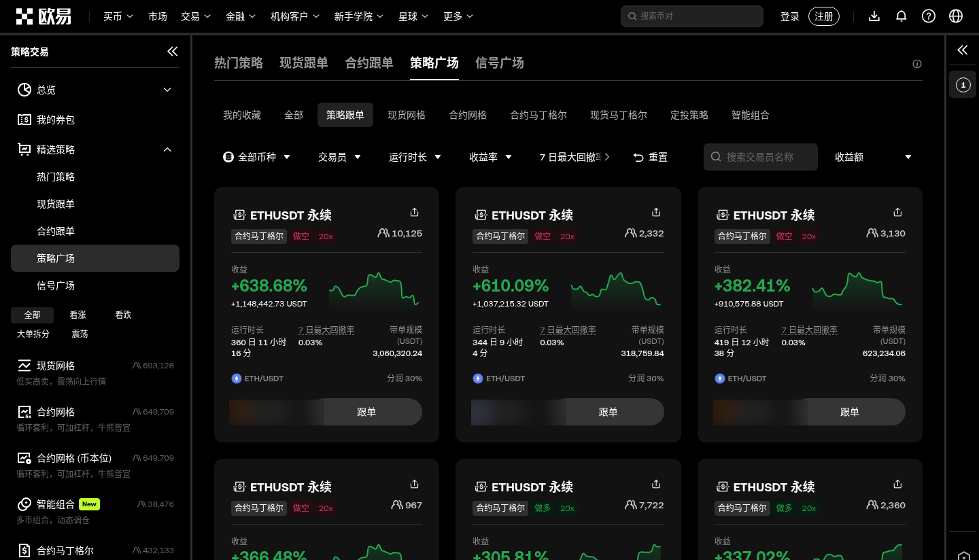Select the 合约马丁格尔 strategy type tab
This screenshot has width=979, height=560.
click(x=538, y=116)
